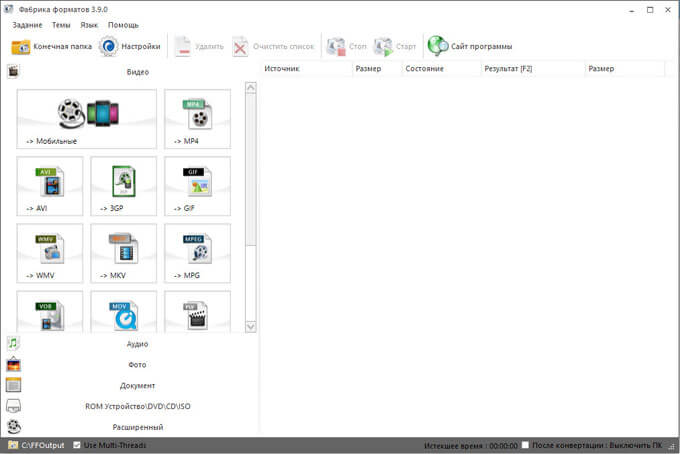Choose the GIF format icon
The image size is (680, 454).
tap(197, 185)
